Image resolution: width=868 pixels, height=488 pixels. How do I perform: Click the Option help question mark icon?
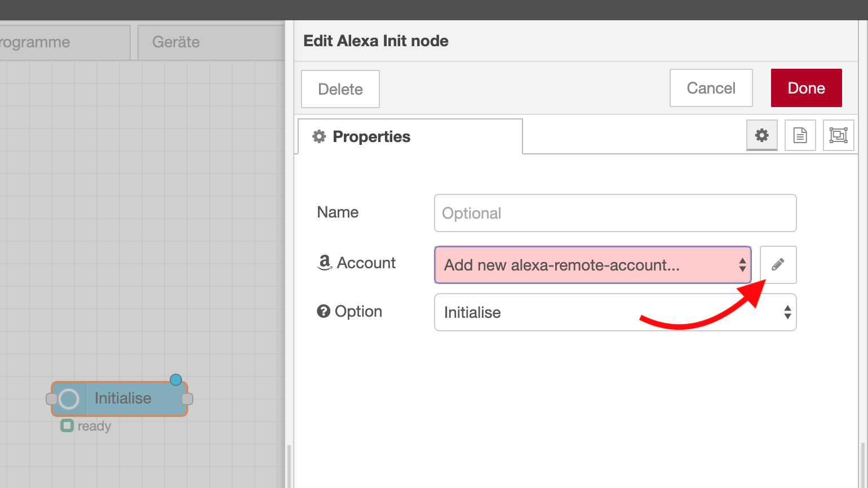pos(324,311)
